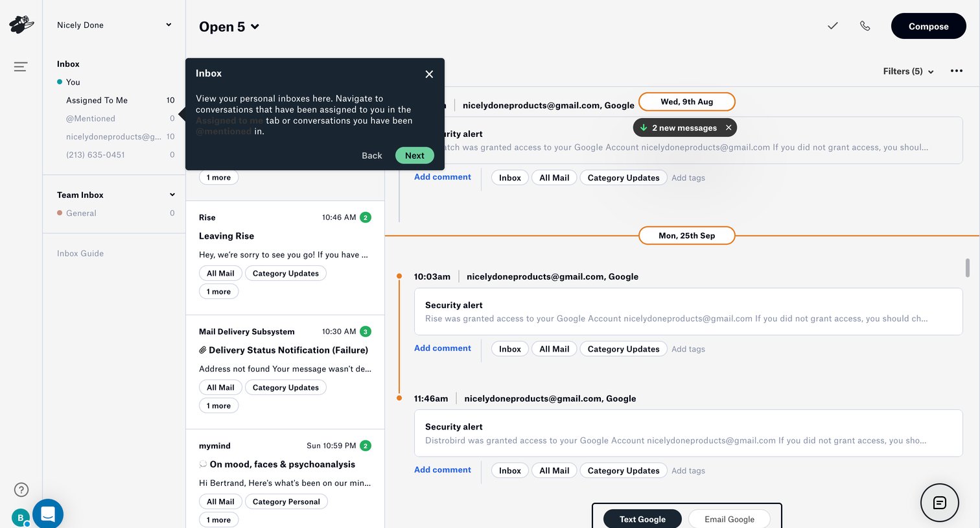The height and width of the screenshot is (528, 980).
Task: Click the checkmark icon in header
Action: 833,26
